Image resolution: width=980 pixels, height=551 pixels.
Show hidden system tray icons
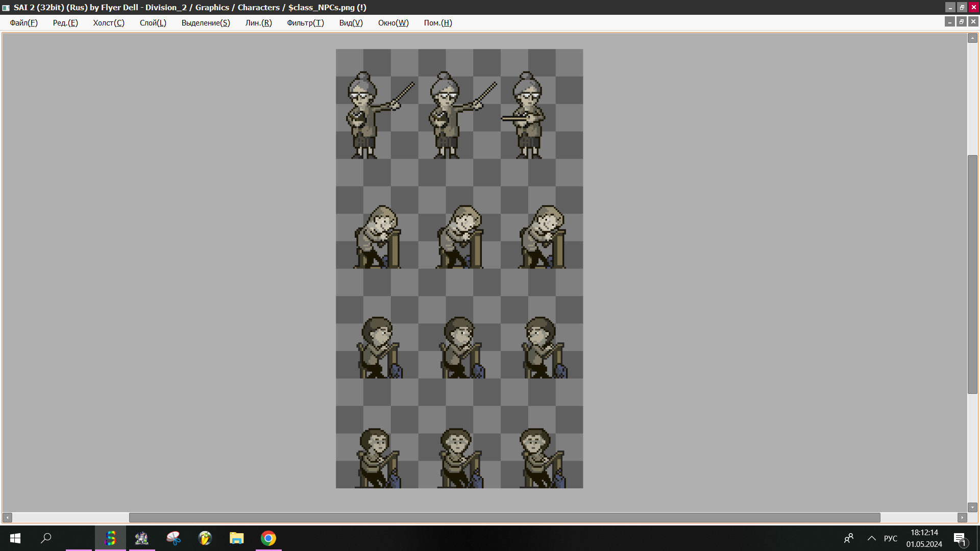[872, 538]
